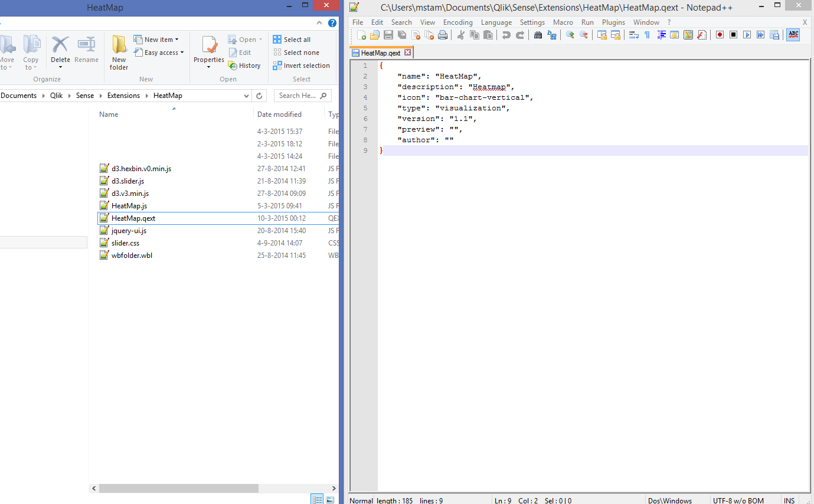Toggle INS insert mode in status bar
814x504 pixels.
coord(789,500)
